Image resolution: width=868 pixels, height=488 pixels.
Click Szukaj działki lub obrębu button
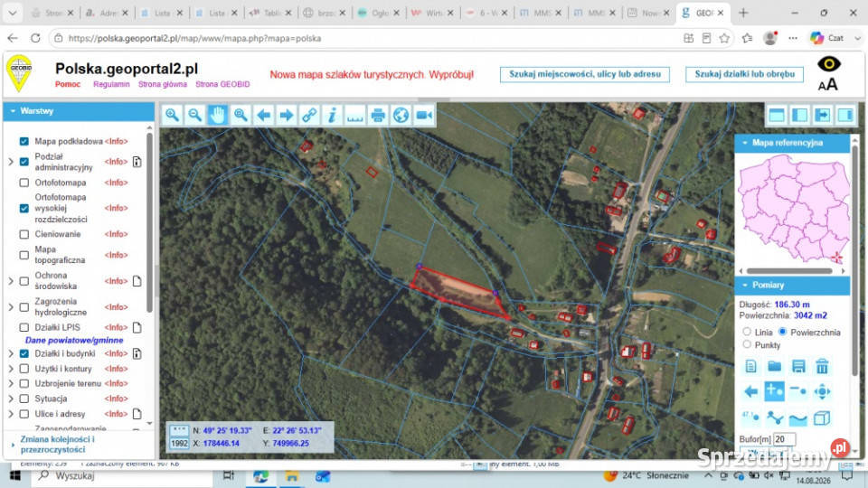744,74
